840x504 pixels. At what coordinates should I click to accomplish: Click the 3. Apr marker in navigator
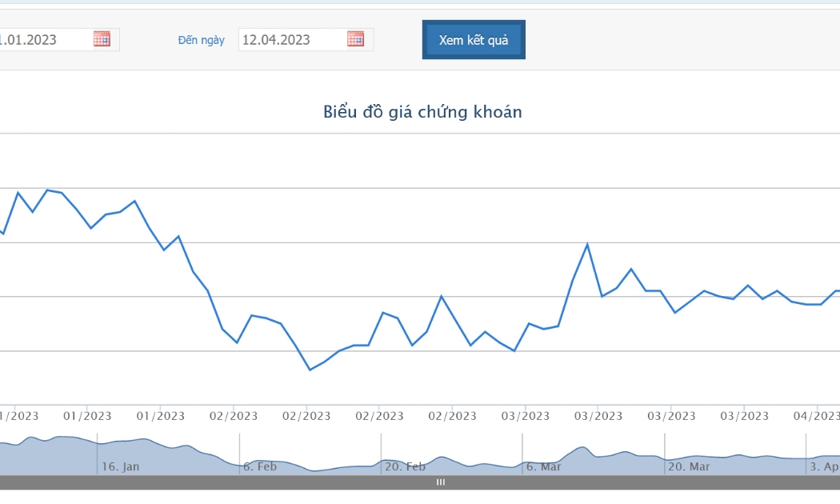point(825,466)
